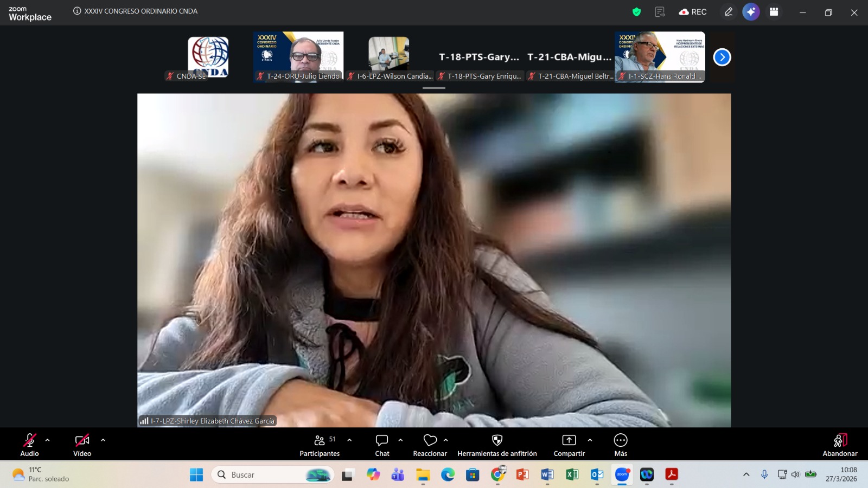Select Julio Liendo's video thumbnail
Screen dimensions: 868x488
(298, 56)
